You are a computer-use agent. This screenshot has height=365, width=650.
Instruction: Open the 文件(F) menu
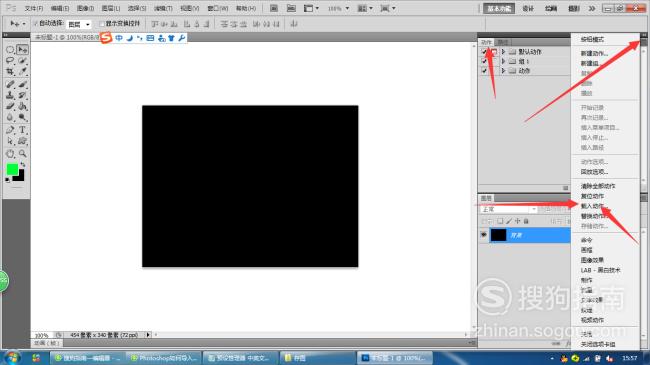(x=34, y=8)
